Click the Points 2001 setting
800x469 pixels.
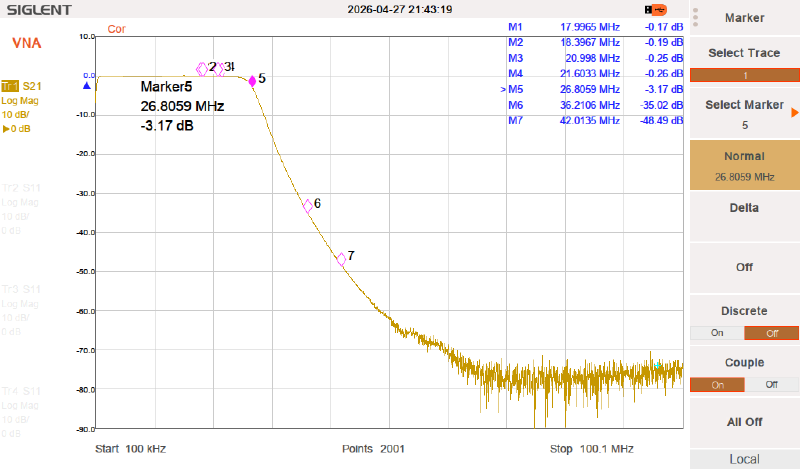pyautogui.click(x=373, y=449)
